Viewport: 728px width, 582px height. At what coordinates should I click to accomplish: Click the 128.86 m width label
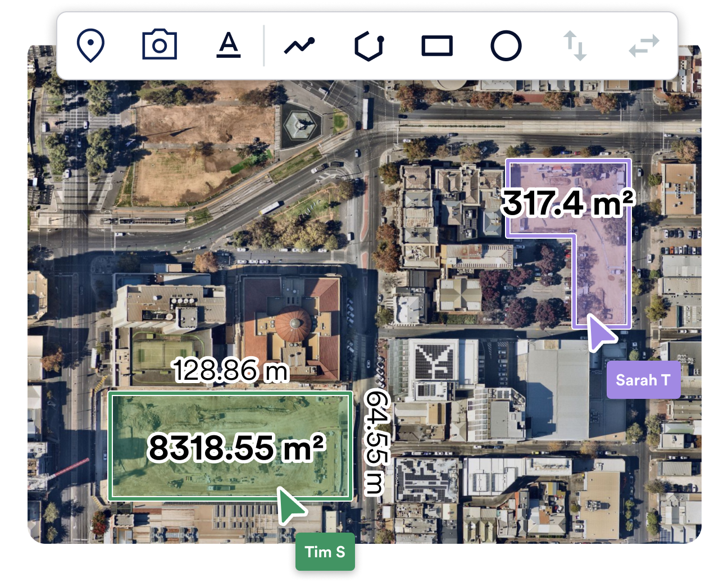pos(230,370)
